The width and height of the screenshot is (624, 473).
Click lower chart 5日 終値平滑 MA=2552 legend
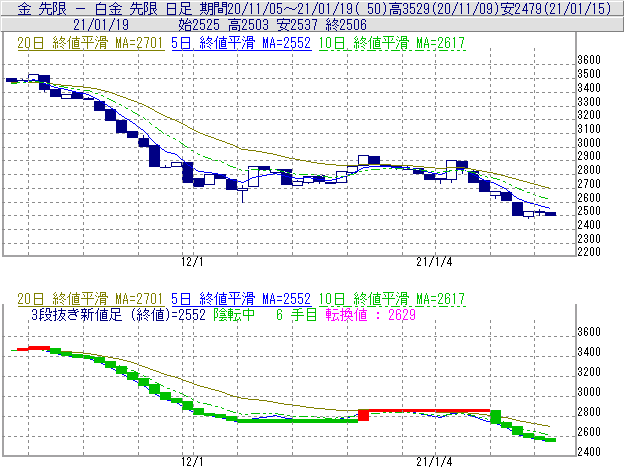pos(241,299)
